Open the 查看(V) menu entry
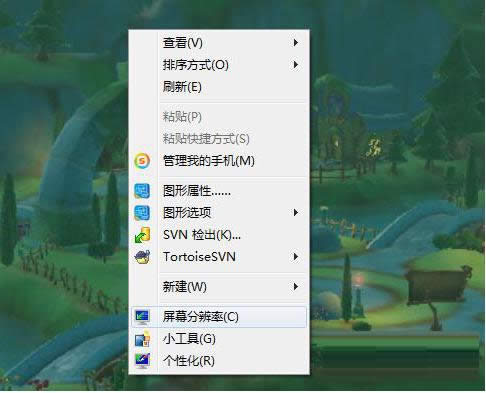486x393 pixels. point(219,43)
